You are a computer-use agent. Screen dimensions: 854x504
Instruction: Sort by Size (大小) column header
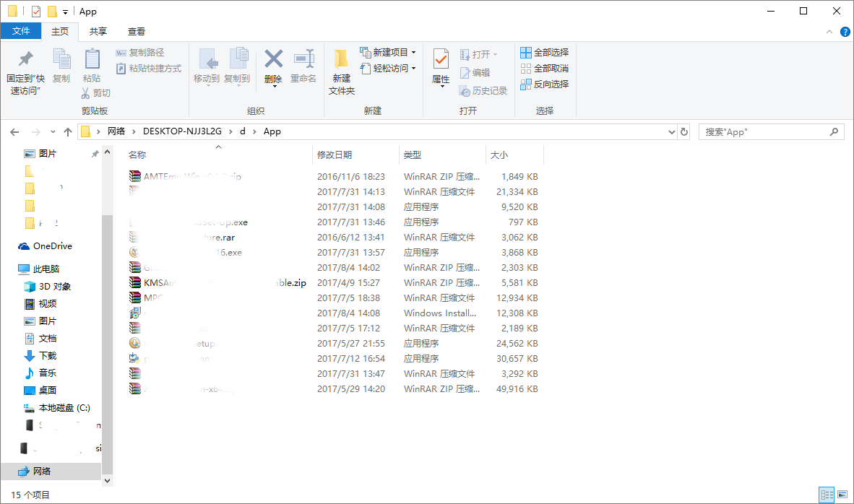(514, 155)
